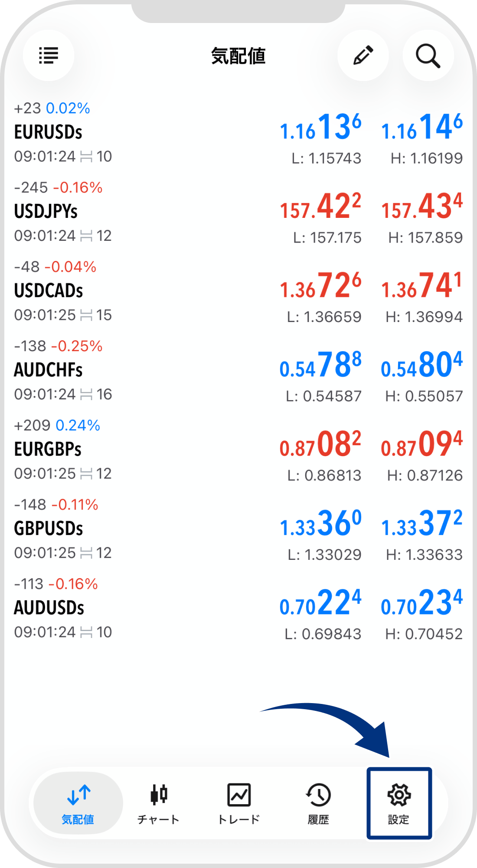The height and width of the screenshot is (868, 477).
Task: Tap the USDCADs symbol name
Action: pos(49,291)
